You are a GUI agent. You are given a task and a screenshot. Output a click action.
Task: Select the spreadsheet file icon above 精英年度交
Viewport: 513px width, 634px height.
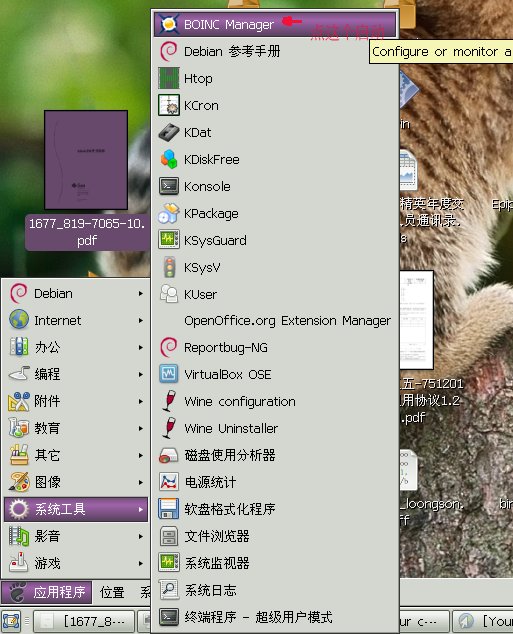408,170
